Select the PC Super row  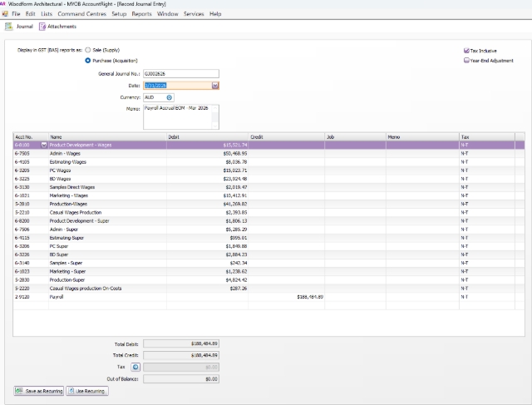click(268, 246)
